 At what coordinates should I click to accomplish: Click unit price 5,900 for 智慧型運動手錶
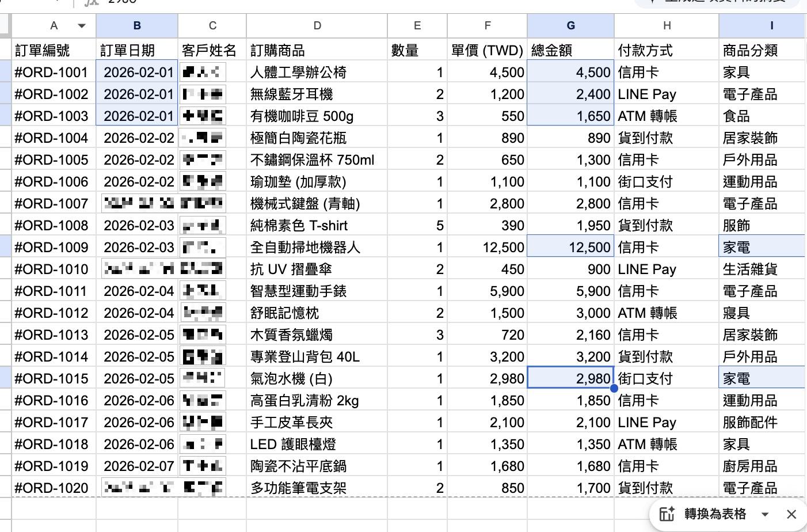tap(488, 291)
